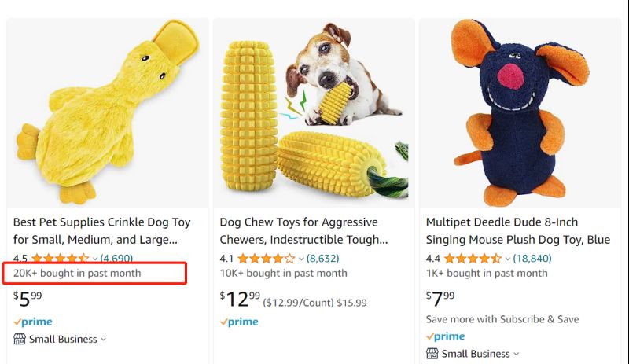Click the 4.5 star rating icons
The image size is (629, 364).
[60, 258]
